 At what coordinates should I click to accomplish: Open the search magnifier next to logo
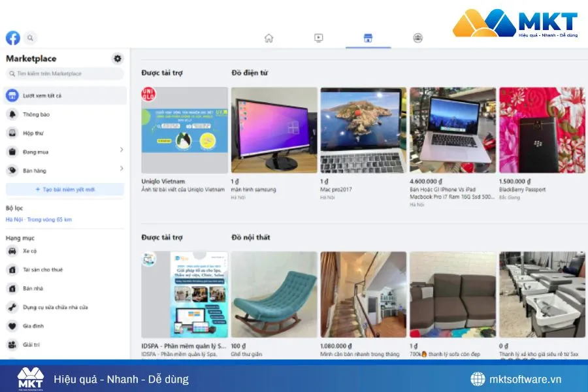pos(30,38)
